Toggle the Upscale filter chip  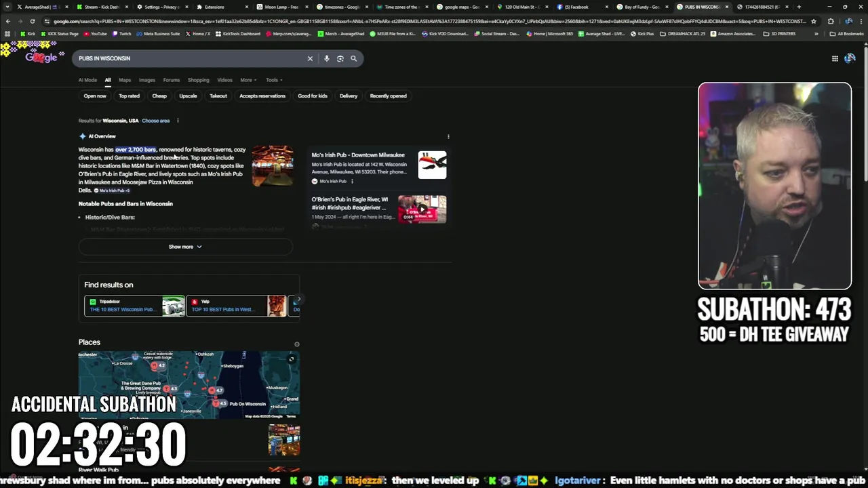point(188,96)
